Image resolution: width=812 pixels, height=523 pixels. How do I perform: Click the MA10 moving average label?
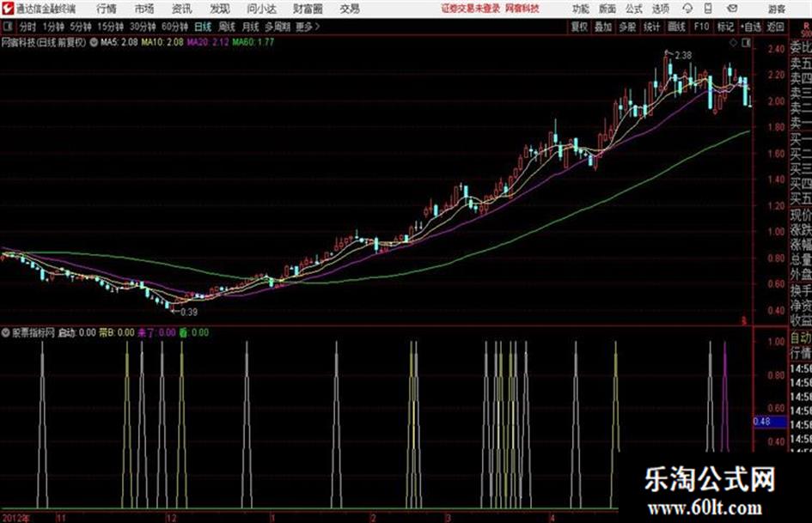pyautogui.click(x=162, y=42)
